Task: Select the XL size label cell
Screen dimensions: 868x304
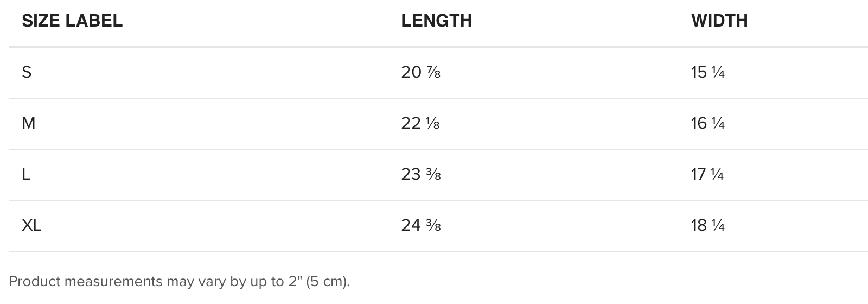Action: (x=31, y=225)
